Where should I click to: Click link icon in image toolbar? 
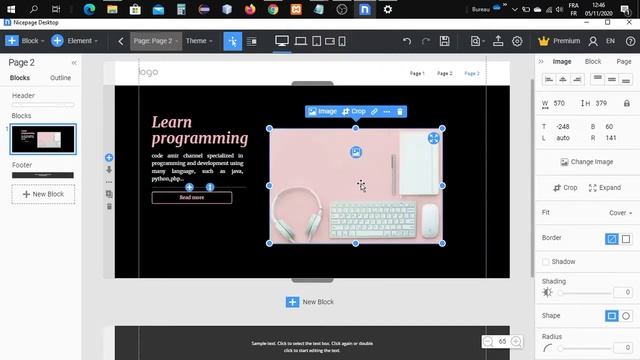coord(374,111)
